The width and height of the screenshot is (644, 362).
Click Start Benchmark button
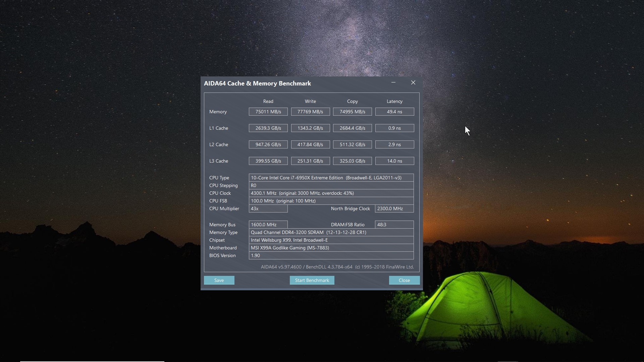point(312,280)
